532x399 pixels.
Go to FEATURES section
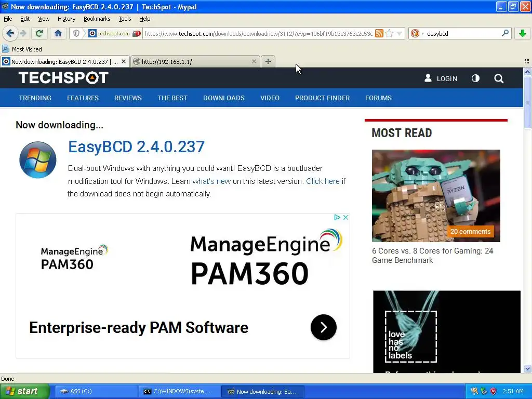(83, 98)
